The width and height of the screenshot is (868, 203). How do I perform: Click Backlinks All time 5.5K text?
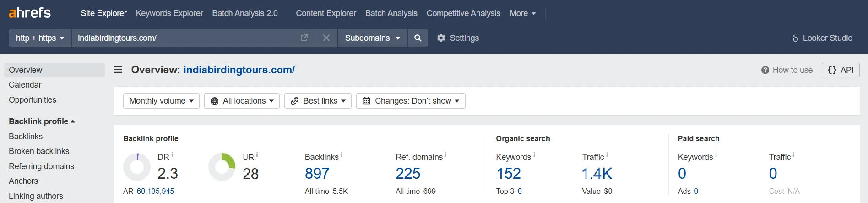coord(326,191)
